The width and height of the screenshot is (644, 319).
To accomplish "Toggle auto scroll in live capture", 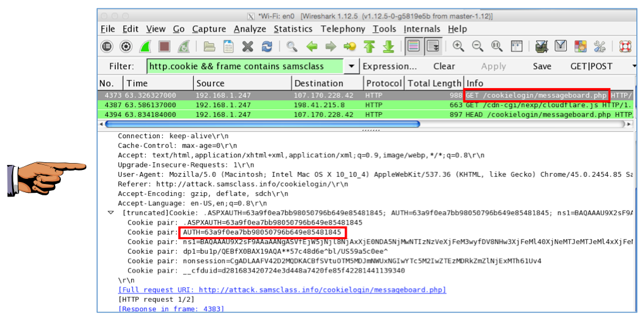I will 433,46.
